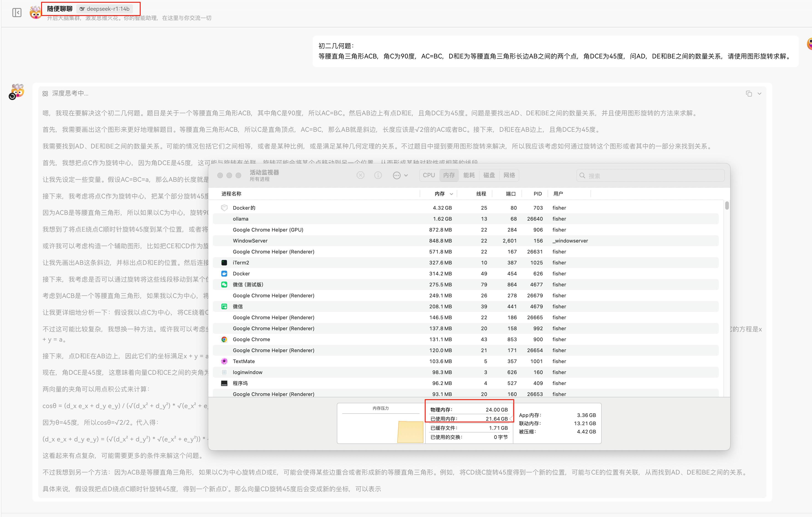The image size is (812, 517).
Task: Copy the deep thinking response
Action: click(x=749, y=94)
